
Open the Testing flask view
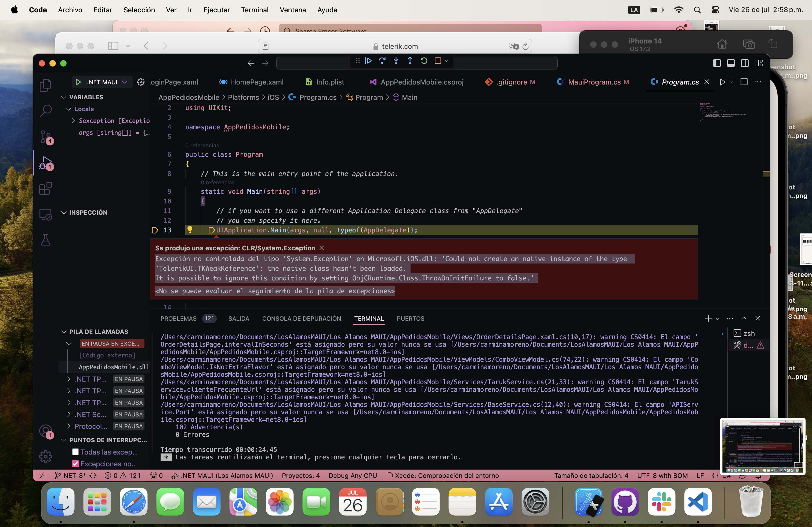pyautogui.click(x=45, y=240)
